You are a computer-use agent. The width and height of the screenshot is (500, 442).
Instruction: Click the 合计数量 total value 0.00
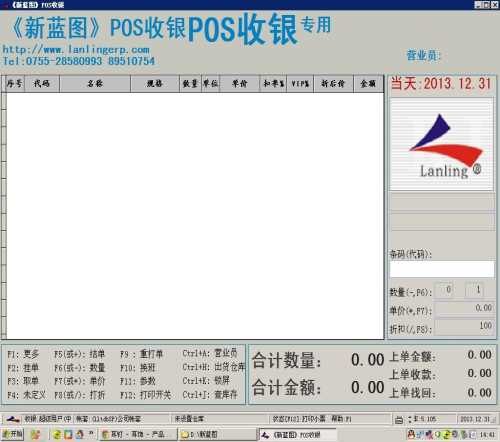(x=368, y=360)
